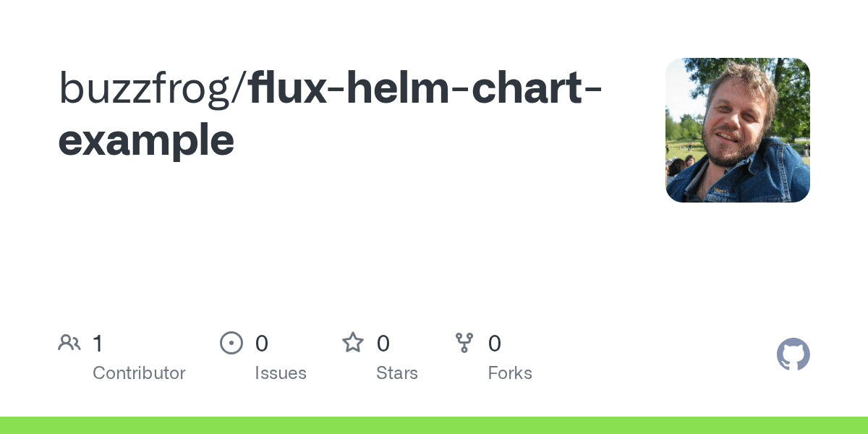
Task: Open the buzzfrog profile avatar photo
Action: [738, 130]
